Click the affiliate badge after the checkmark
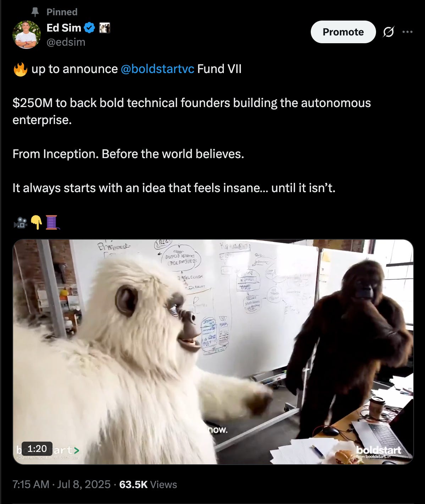The image size is (425, 504). click(104, 28)
